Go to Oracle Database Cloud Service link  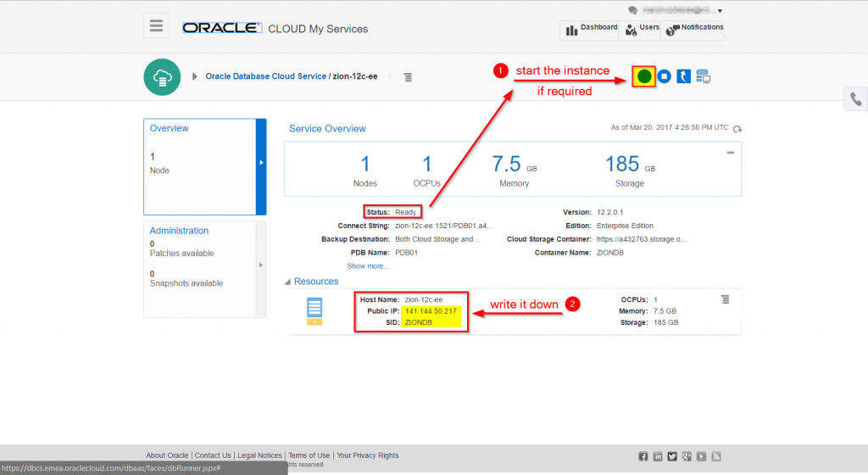[265, 76]
